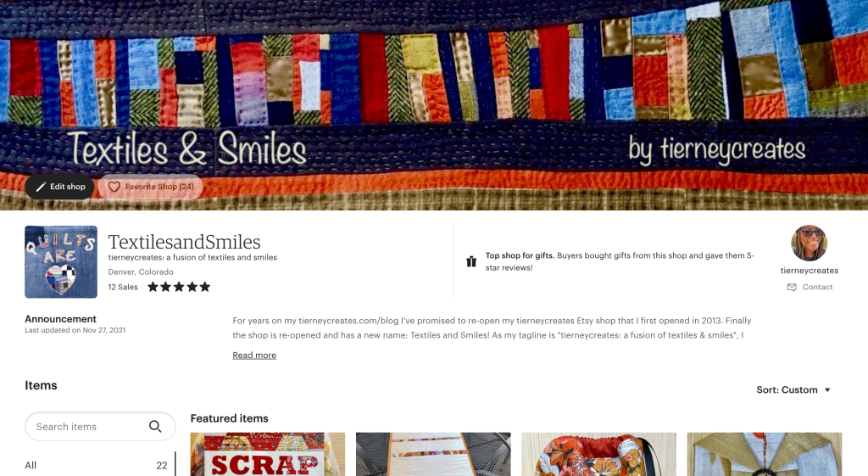Open tierneycreates owner profile photo
This screenshot has height=476, width=868.
[809, 244]
